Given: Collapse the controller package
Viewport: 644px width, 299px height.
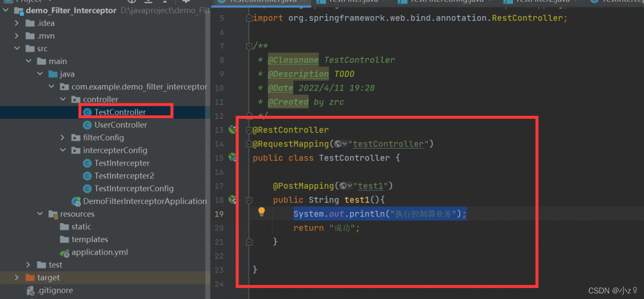Looking at the screenshot, I should (x=63, y=100).
